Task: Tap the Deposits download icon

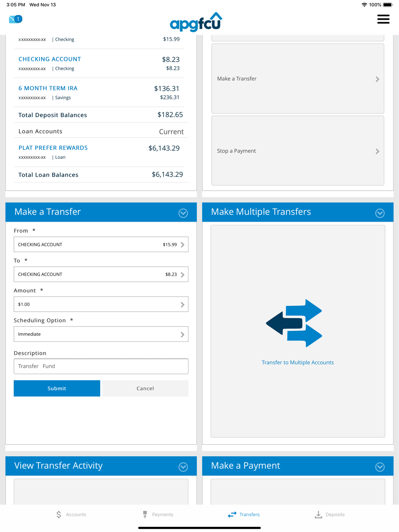Action: [x=318, y=514]
